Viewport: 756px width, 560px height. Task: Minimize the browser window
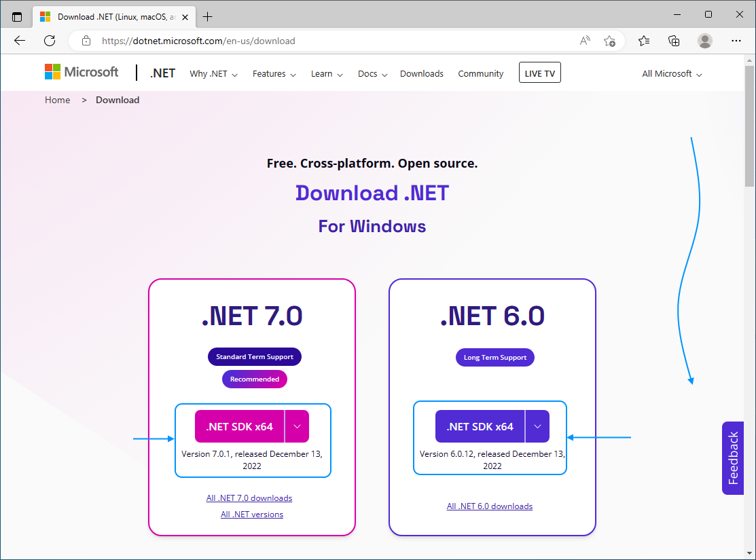tap(677, 14)
